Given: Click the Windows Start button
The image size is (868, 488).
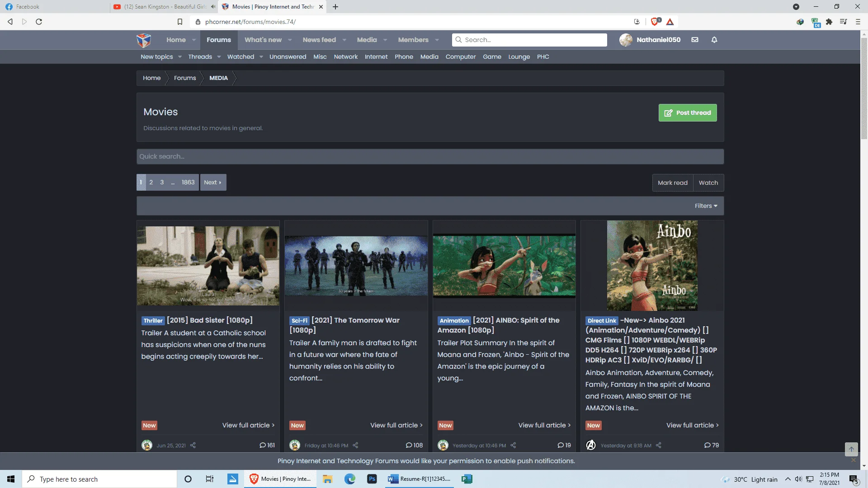Looking at the screenshot, I should (11, 479).
